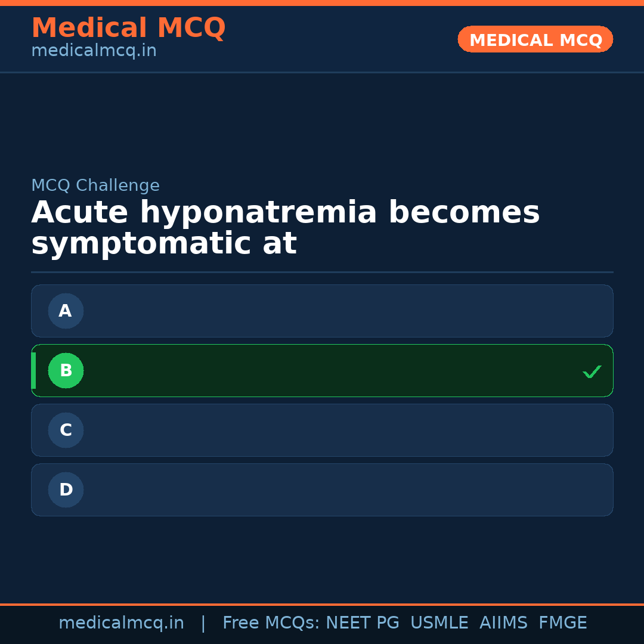
Task: Click the blank answer area of option D
Action: tap(346, 490)
